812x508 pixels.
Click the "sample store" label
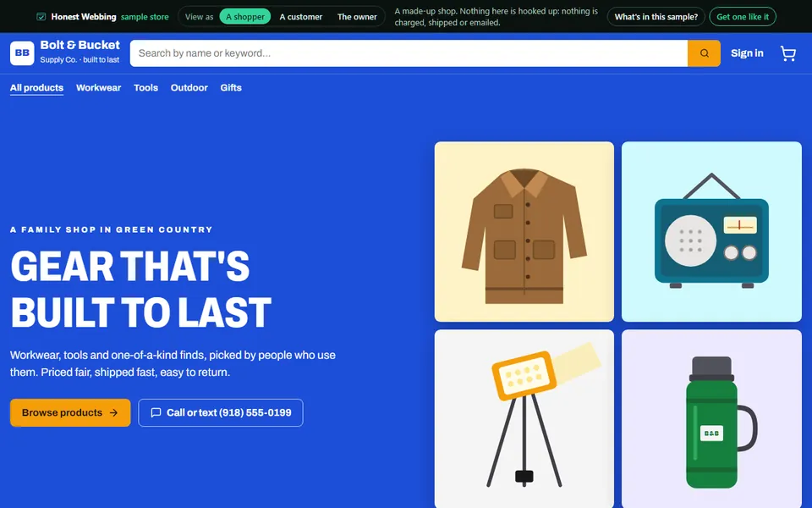point(145,17)
